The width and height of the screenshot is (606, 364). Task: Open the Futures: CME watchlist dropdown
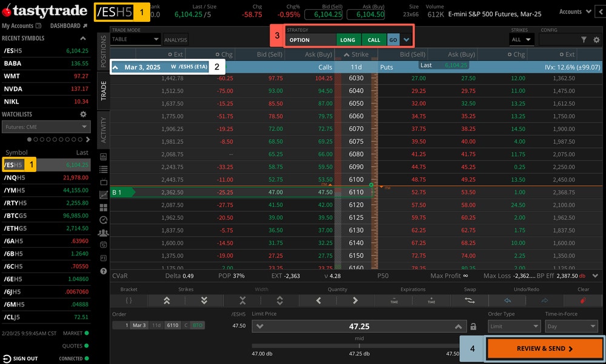46,127
